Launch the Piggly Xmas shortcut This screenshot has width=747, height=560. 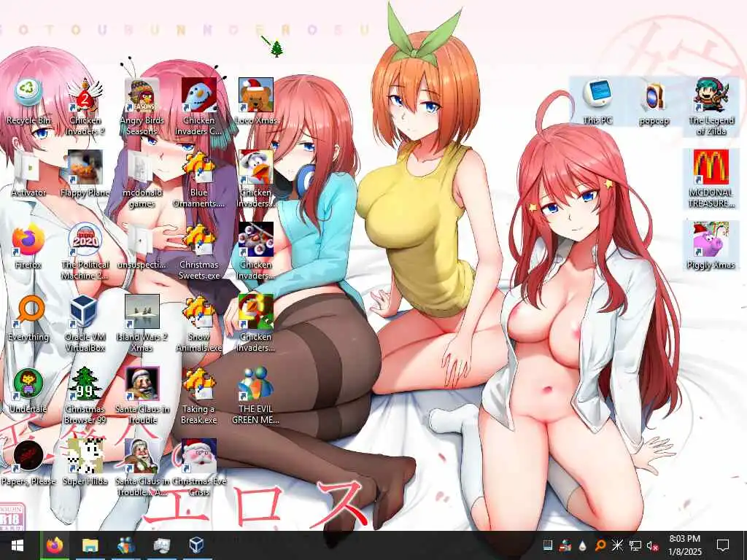point(711,246)
